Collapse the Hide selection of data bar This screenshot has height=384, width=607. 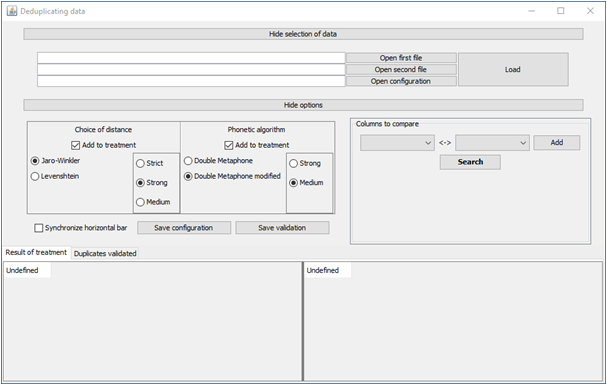[303, 34]
